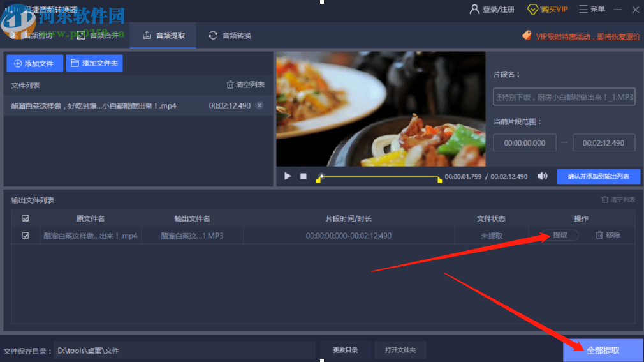Toggle checkbox for the 醋溜白菜 output row
This screenshot has width=644, height=362.
pyautogui.click(x=26, y=236)
